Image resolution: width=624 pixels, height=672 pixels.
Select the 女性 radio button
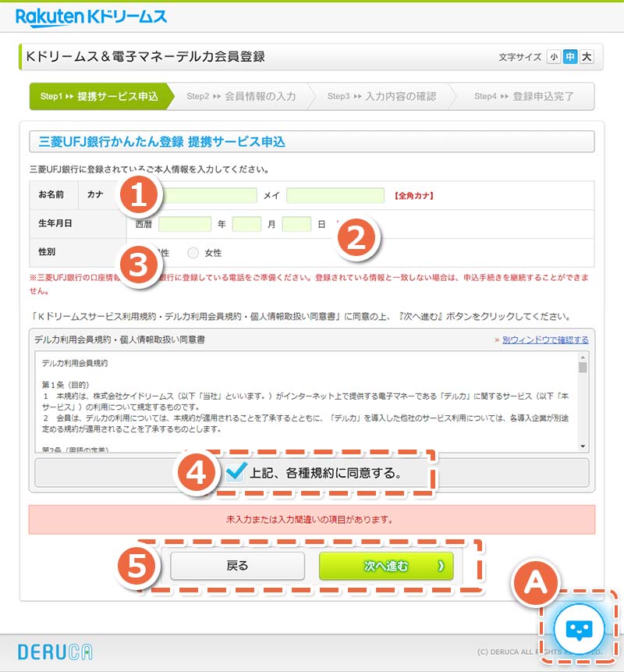coord(193,253)
